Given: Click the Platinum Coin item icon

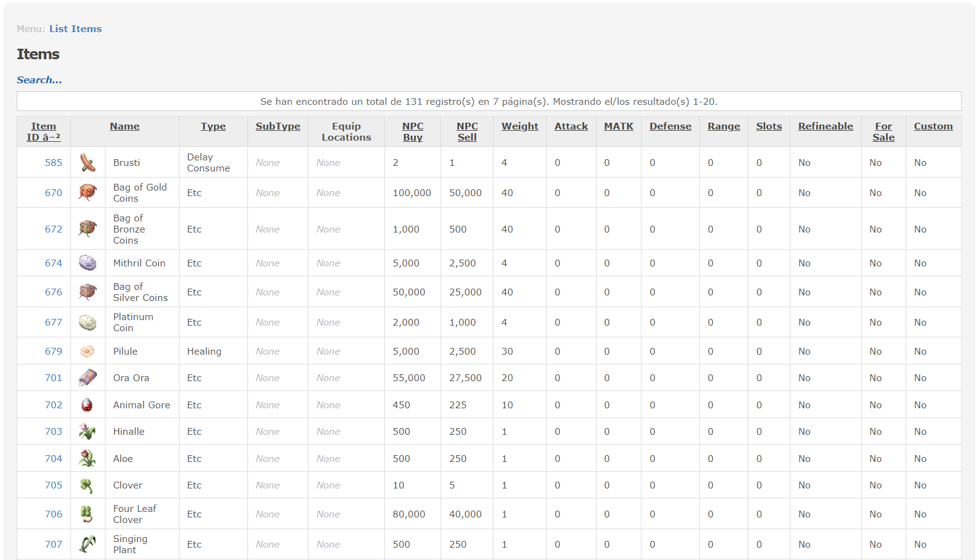Looking at the screenshot, I should [88, 322].
